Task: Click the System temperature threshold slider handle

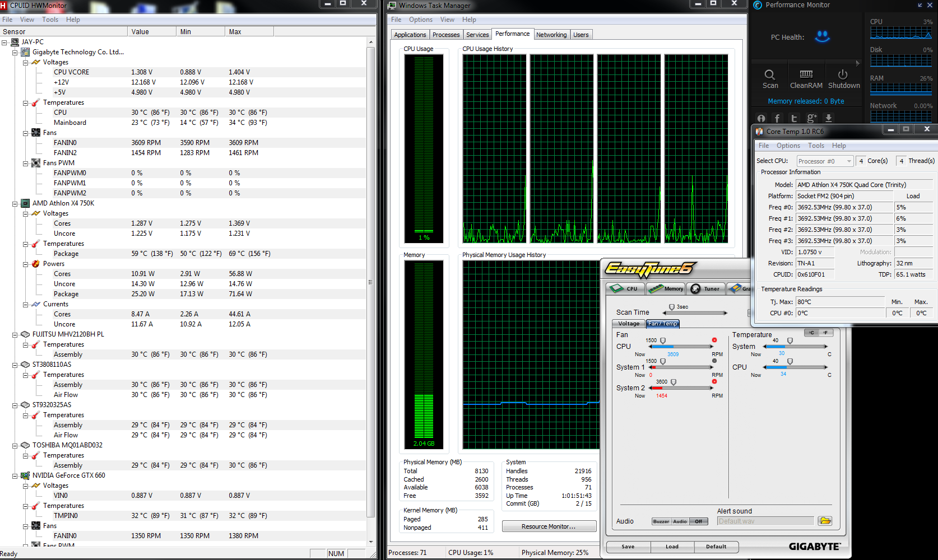Action: (x=790, y=340)
